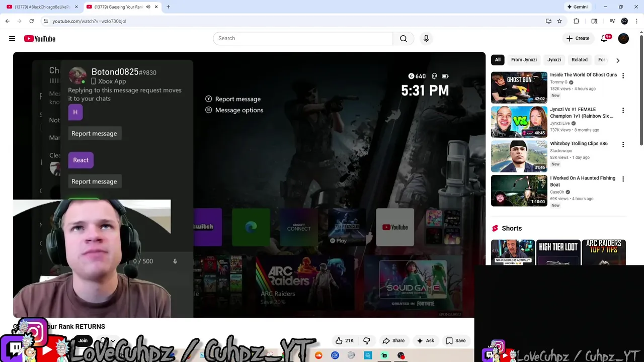
Task: Select the Related chip
Action: pyautogui.click(x=579, y=60)
